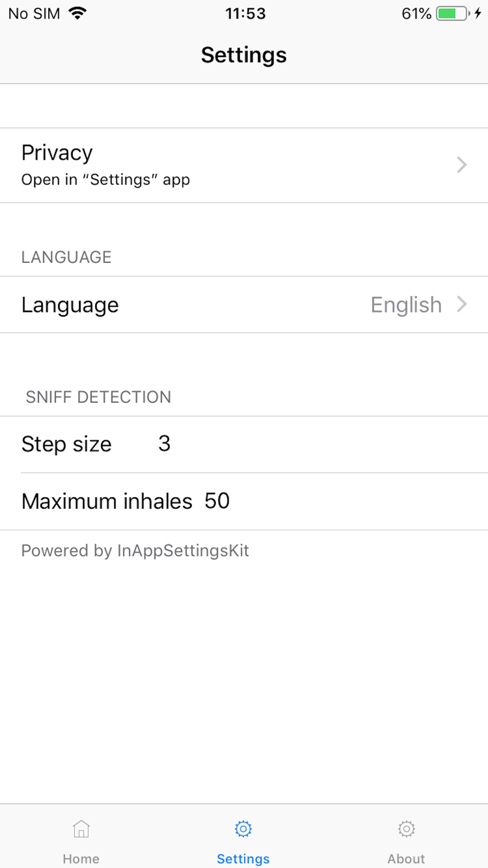Tap the charging bolt icon

pos(478,13)
